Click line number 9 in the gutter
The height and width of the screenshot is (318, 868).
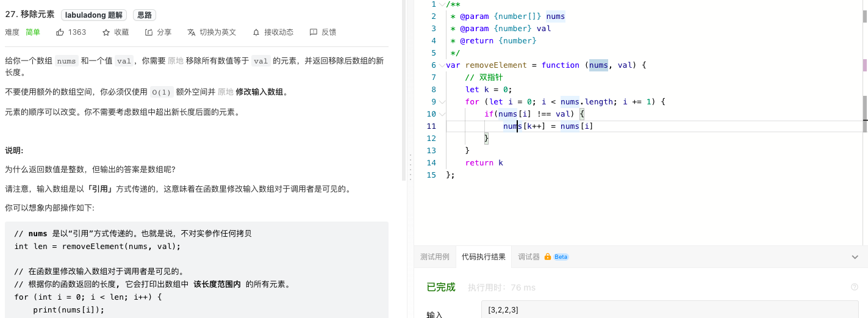[x=434, y=101]
